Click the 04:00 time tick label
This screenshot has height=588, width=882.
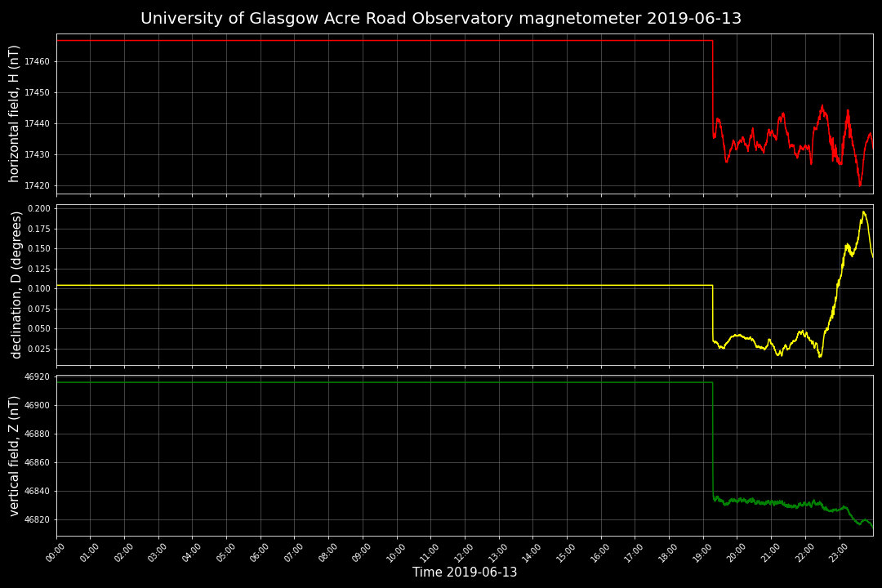(x=190, y=553)
